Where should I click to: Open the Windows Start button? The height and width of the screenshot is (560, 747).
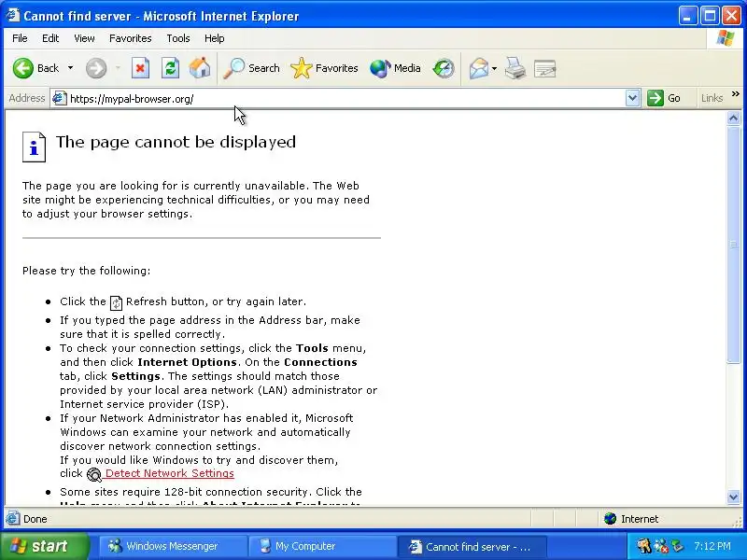click(44, 546)
